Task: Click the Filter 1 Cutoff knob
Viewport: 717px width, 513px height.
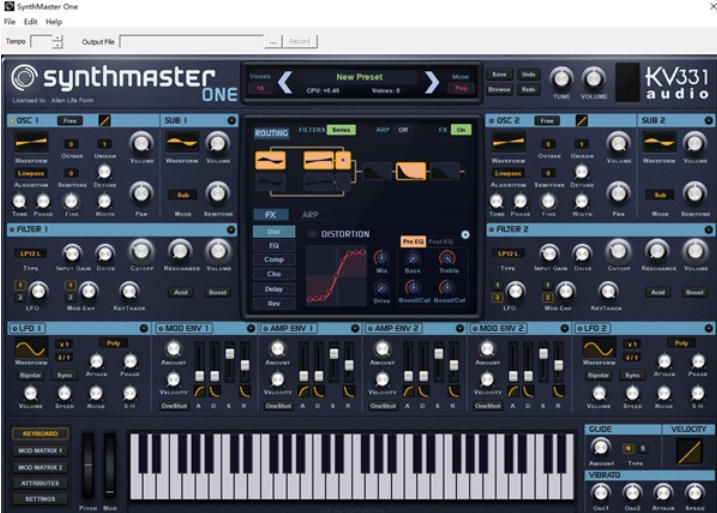Action: 141,251
